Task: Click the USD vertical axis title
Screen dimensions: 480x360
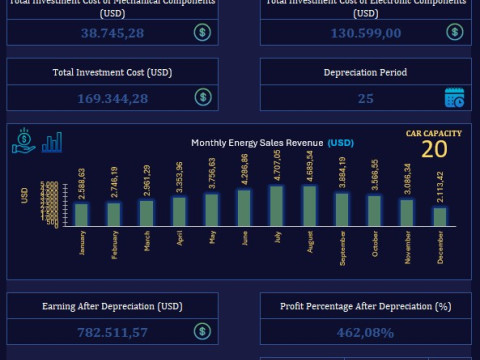Action: pyautogui.click(x=24, y=195)
